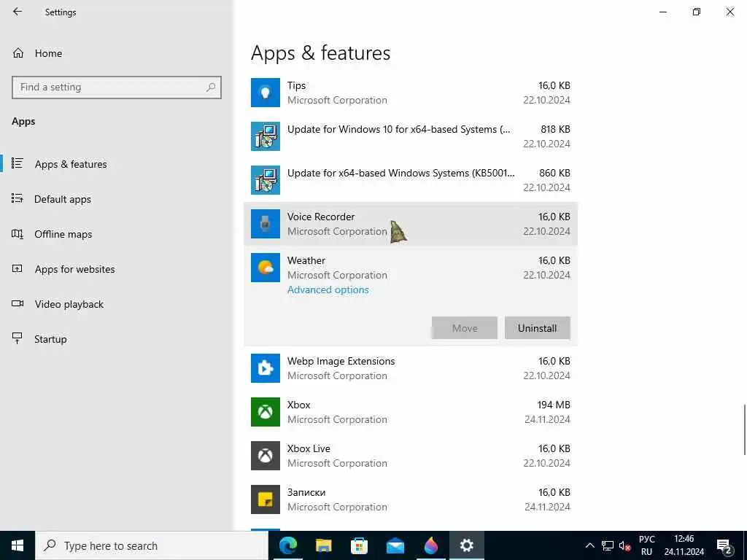Open the colorful droplet app in taskbar
Image resolution: width=747 pixels, height=560 pixels.
[430, 545]
